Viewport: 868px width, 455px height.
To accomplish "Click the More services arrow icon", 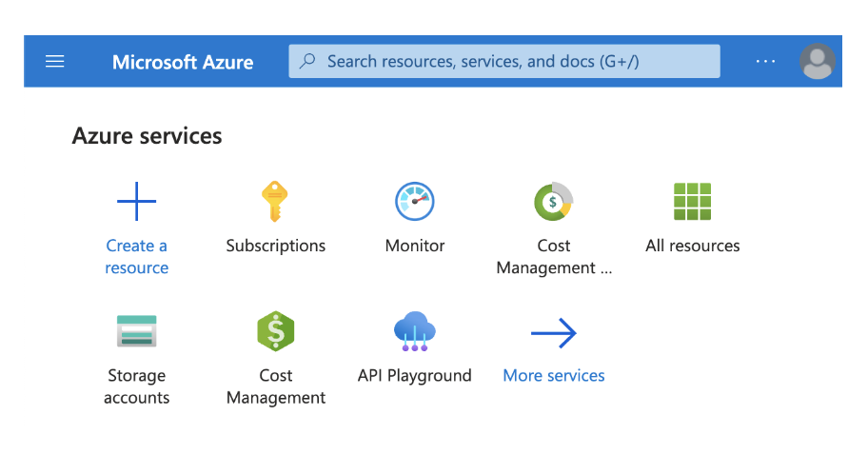I will (554, 333).
